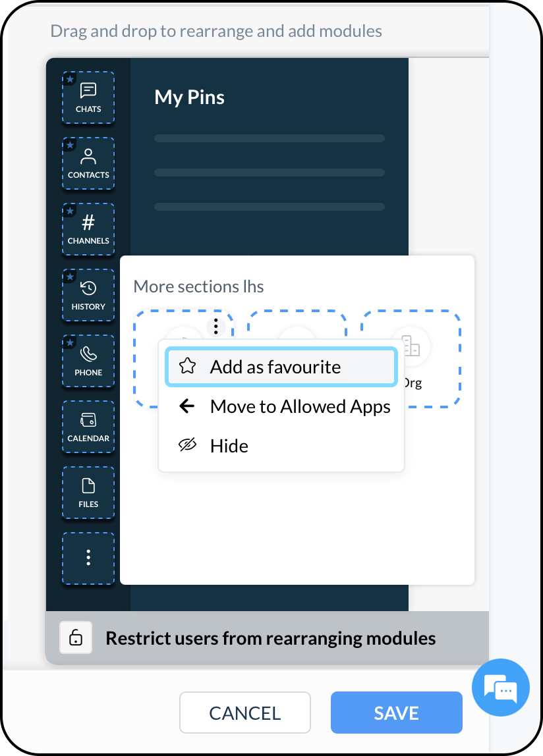Screen dimensions: 543x756
Task: Open the live chat support bubble
Action: point(501,688)
